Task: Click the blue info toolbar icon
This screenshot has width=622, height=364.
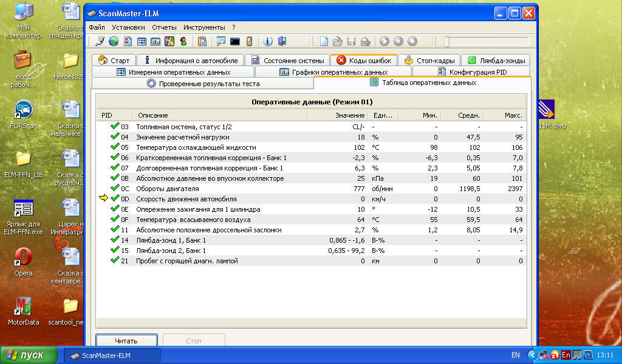Action: point(268,41)
